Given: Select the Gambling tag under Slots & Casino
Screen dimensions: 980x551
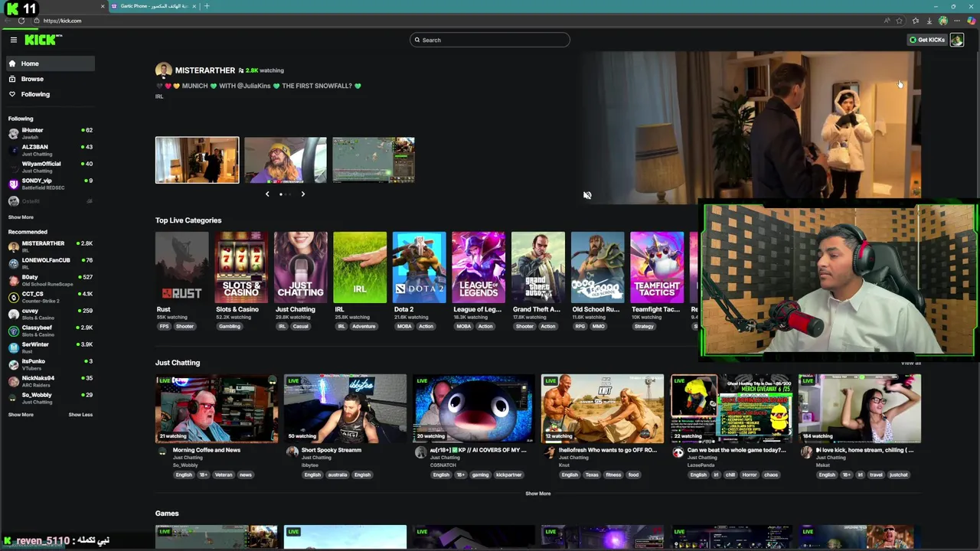Looking at the screenshot, I should pyautogui.click(x=229, y=327).
